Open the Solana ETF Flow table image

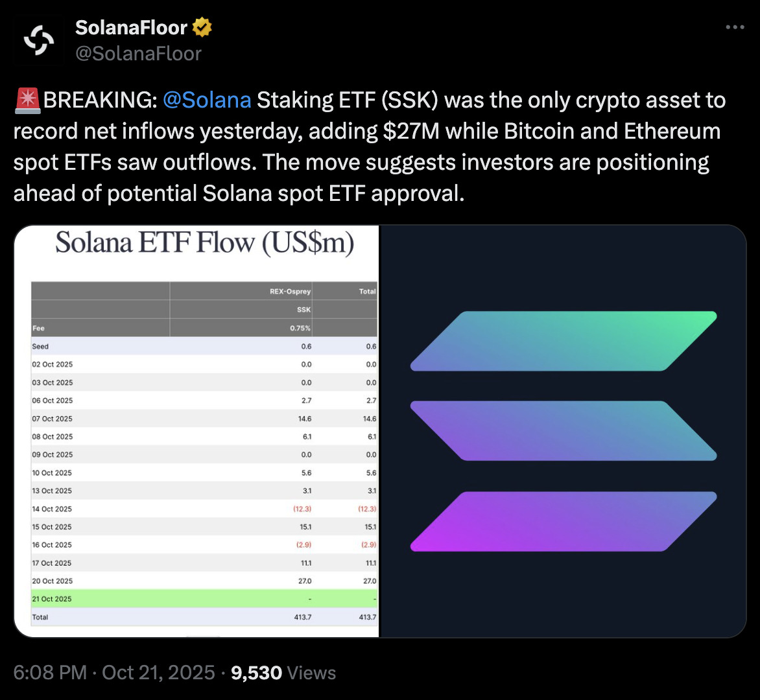[x=196, y=431]
